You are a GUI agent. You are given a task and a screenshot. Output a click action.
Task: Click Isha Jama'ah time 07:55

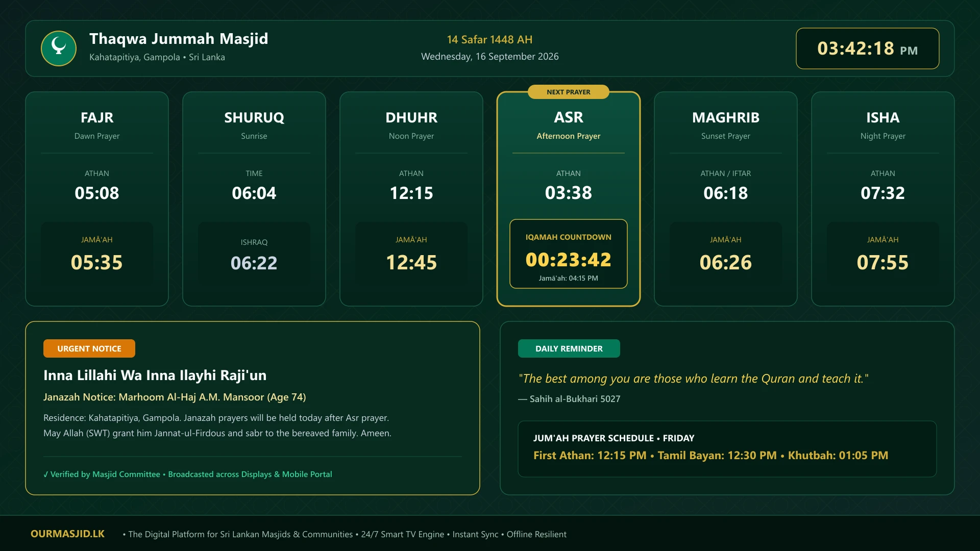[x=883, y=262]
